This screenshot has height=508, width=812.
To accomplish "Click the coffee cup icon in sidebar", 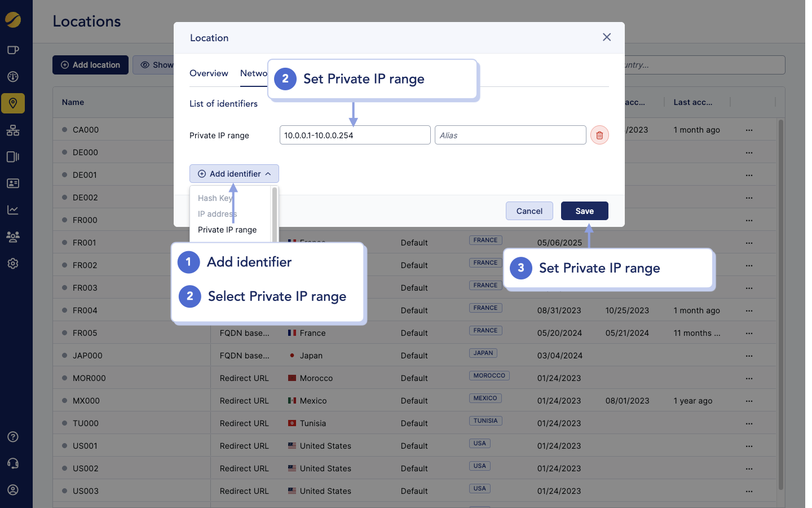I will (13, 50).
